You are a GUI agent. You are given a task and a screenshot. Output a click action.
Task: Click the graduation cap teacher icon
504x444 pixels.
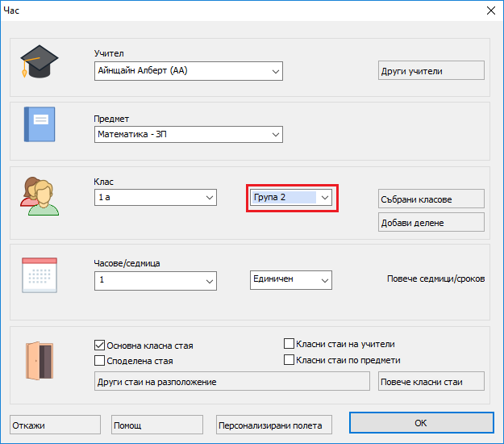pos(39,62)
